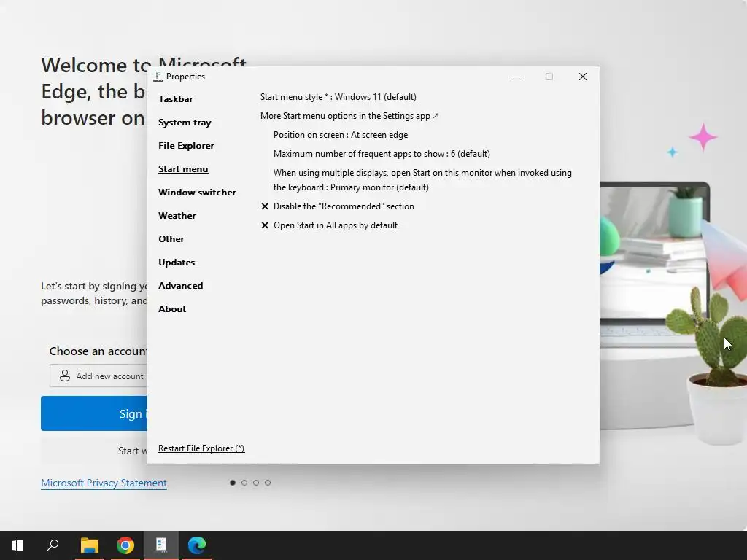Open the Windows Start button
Screen dimensions: 747x560
[x=18, y=545]
